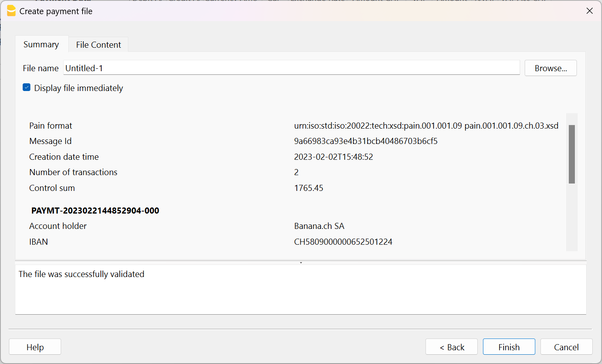602x364 pixels.
Task: Cancel the payment file creation
Action: 566,347
